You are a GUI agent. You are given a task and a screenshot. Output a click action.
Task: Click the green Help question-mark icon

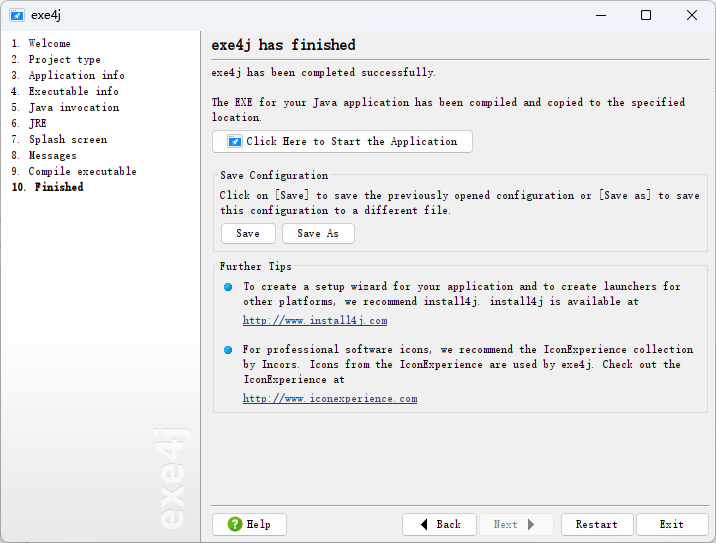point(235,524)
